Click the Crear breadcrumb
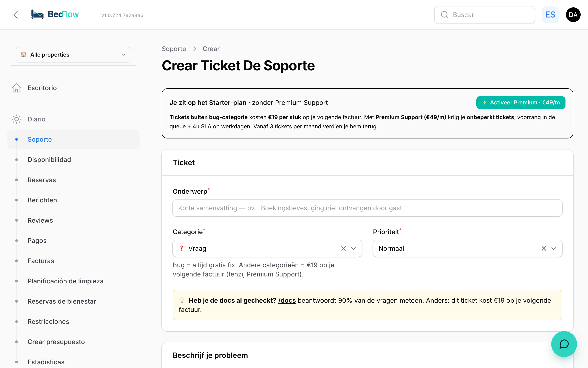 (x=211, y=49)
